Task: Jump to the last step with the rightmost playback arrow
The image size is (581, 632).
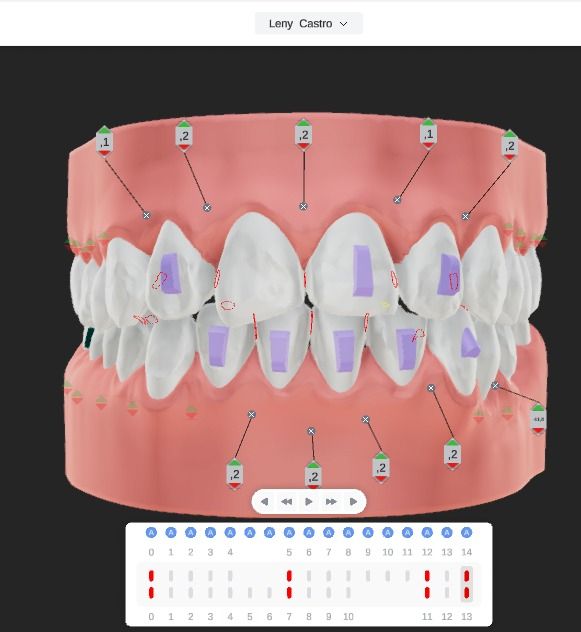Action: 353,501
